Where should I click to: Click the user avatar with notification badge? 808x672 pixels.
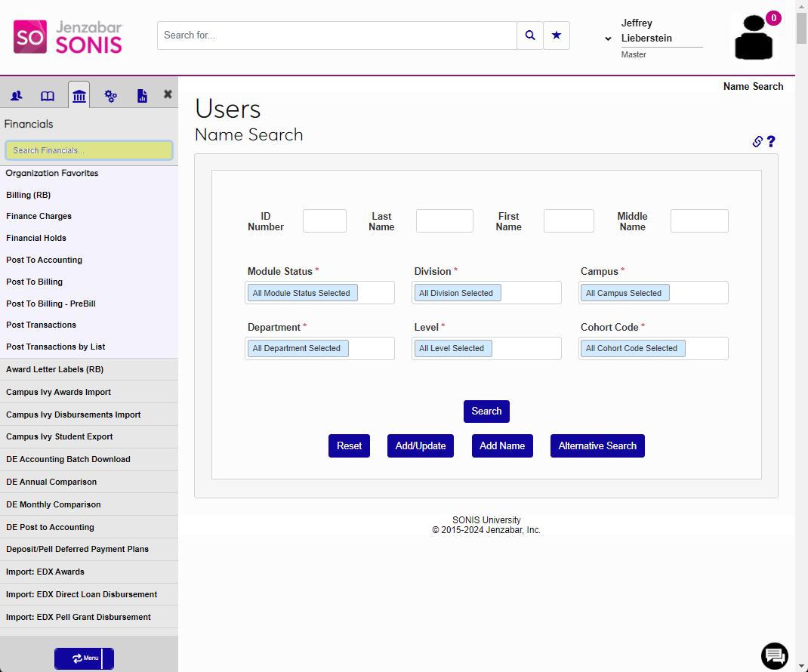point(753,37)
